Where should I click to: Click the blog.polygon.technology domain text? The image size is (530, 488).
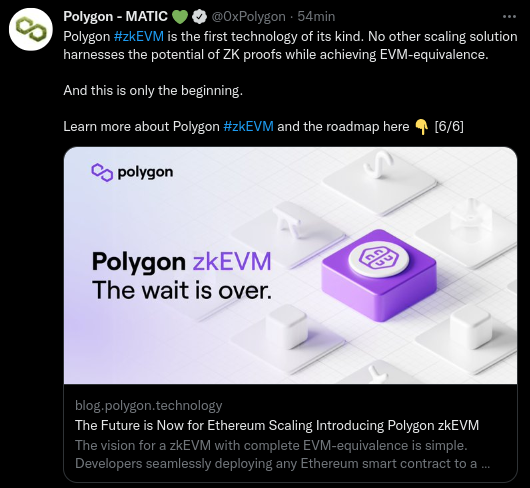149,405
